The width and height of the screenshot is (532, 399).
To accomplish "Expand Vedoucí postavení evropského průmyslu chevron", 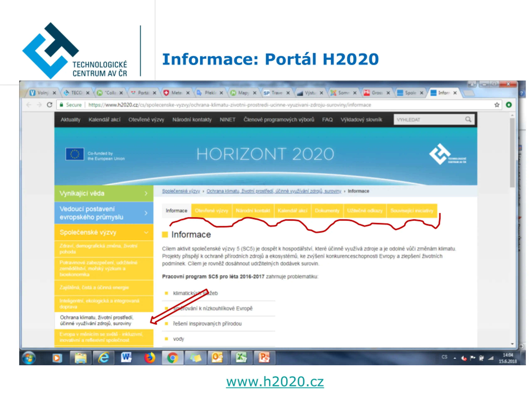I will click(x=146, y=213).
